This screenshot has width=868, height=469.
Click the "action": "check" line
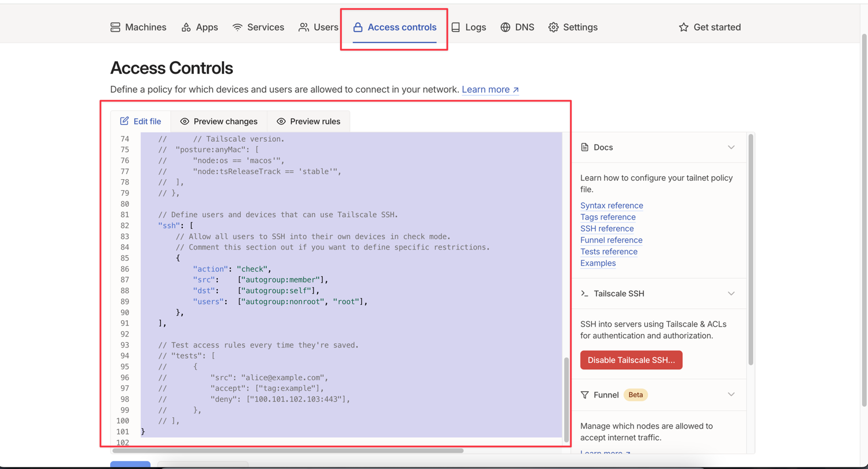click(232, 269)
